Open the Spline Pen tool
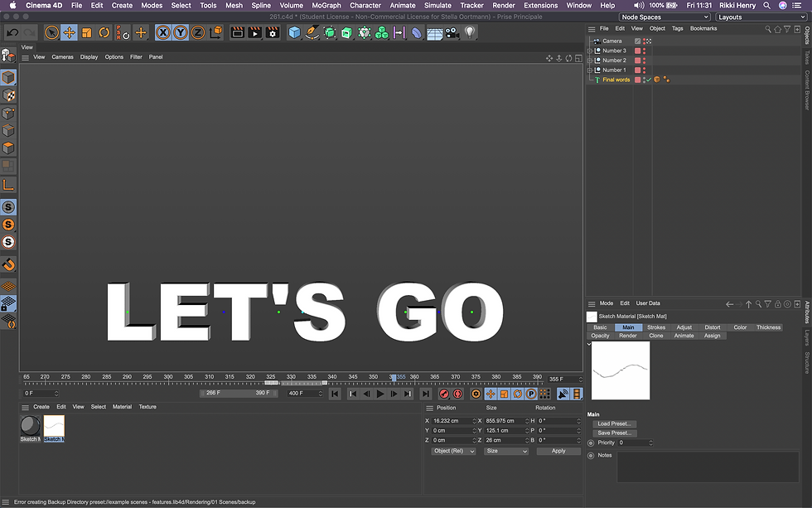Image resolution: width=812 pixels, height=508 pixels. point(312,32)
